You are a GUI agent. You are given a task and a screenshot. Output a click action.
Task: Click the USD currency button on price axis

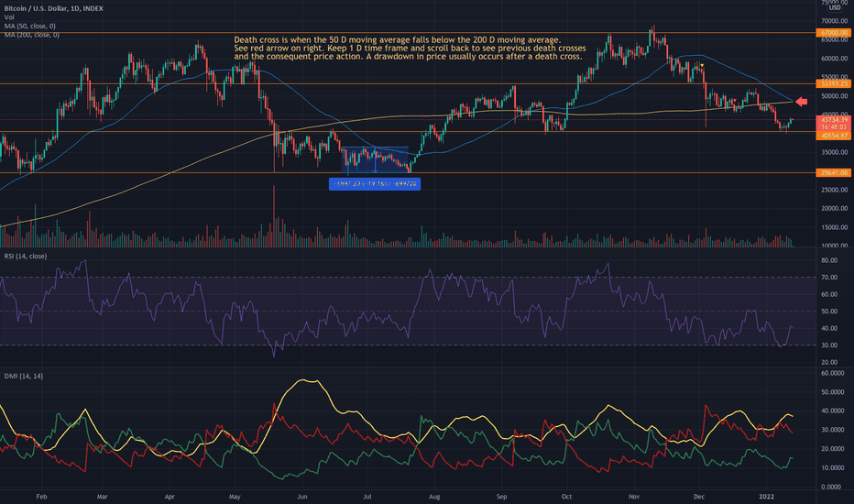[x=835, y=7]
